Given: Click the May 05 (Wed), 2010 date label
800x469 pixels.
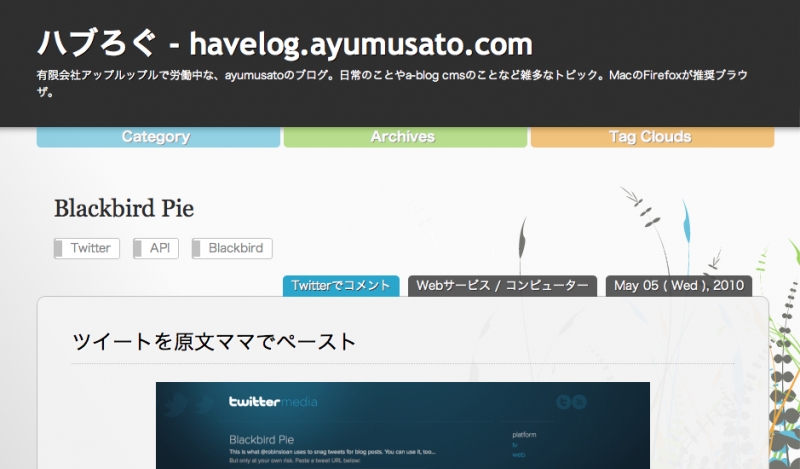Looking at the screenshot, I should (679, 286).
